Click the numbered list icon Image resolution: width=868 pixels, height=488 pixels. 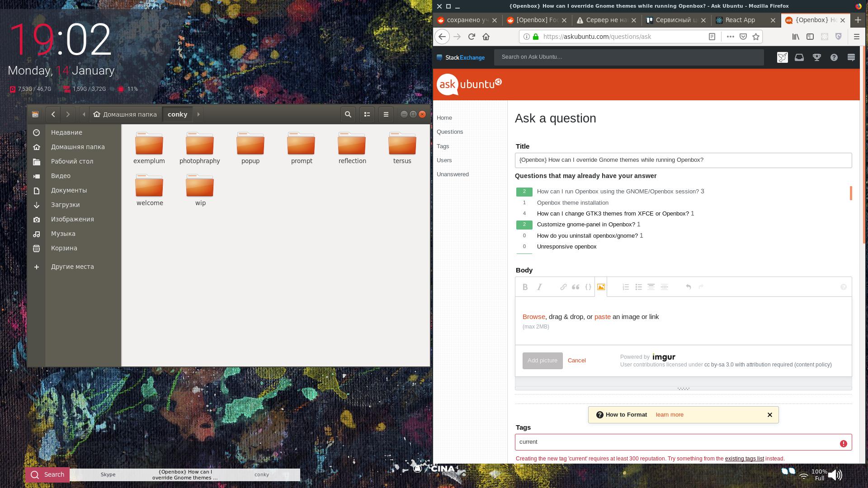[x=626, y=287]
